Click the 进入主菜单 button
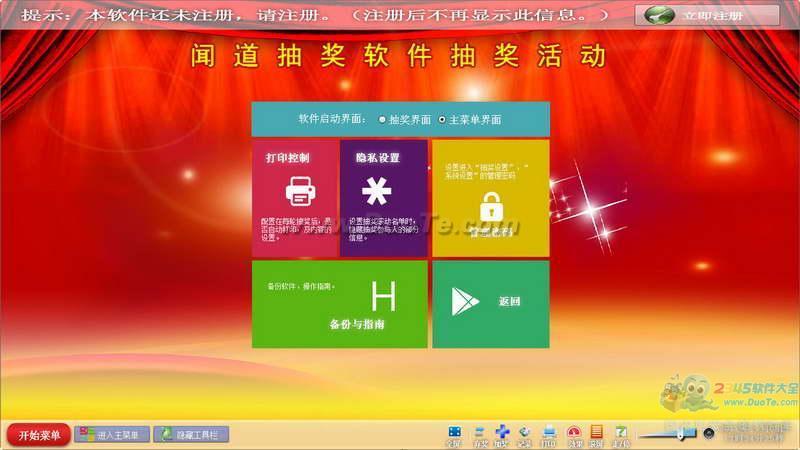This screenshot has height=450, width=800. (112, 435)
